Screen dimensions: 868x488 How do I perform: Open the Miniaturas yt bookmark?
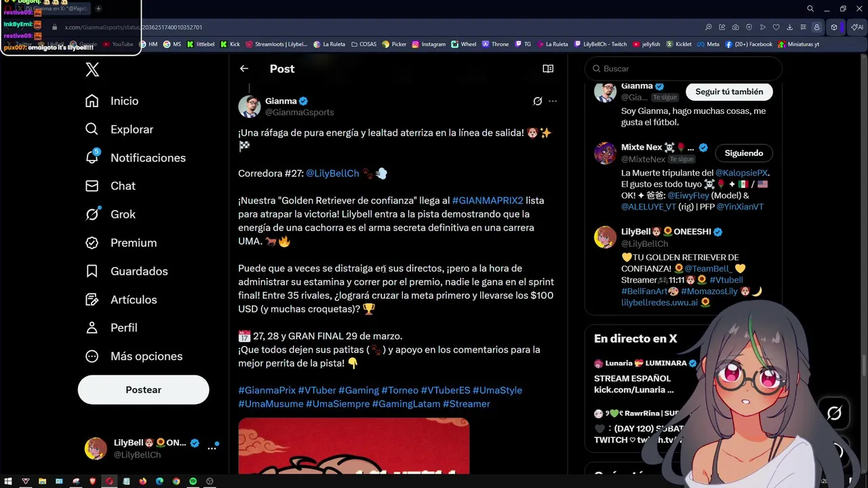click(798, 44)
